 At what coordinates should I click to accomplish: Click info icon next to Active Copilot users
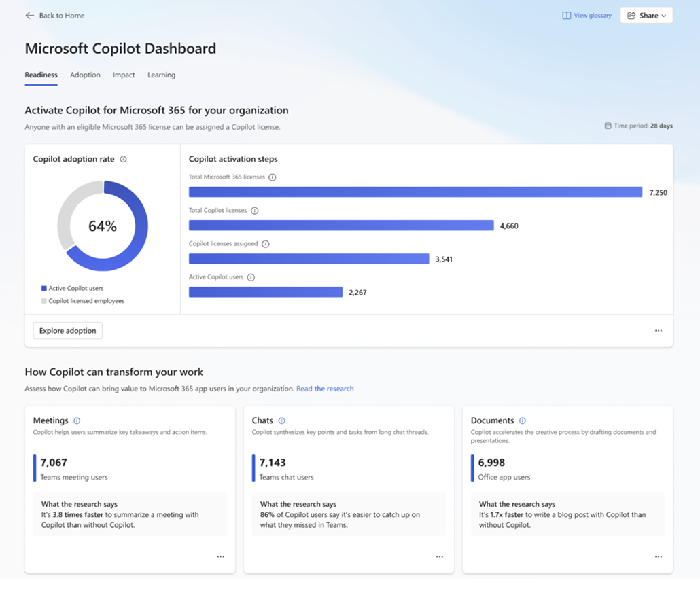pos(251,277)
